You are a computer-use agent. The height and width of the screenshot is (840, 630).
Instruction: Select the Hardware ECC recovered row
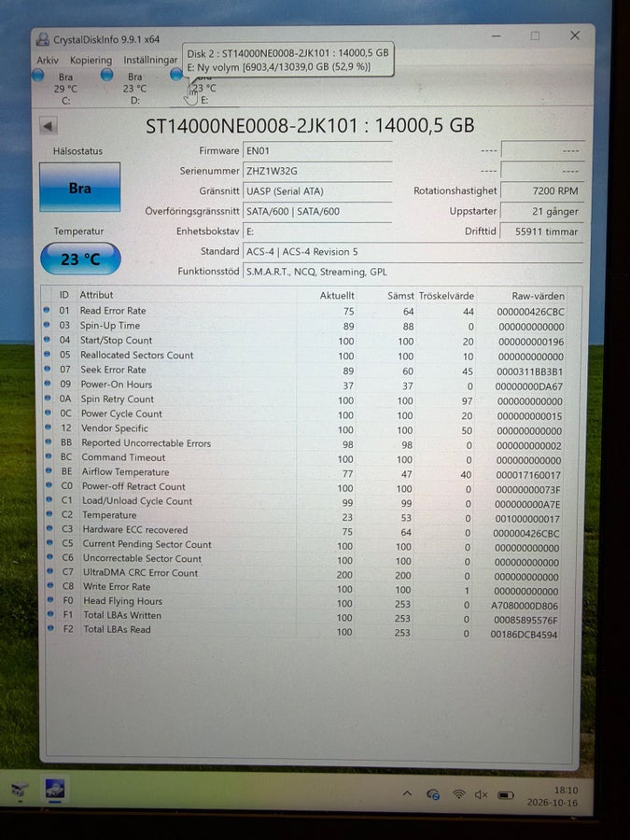point(304,532)
